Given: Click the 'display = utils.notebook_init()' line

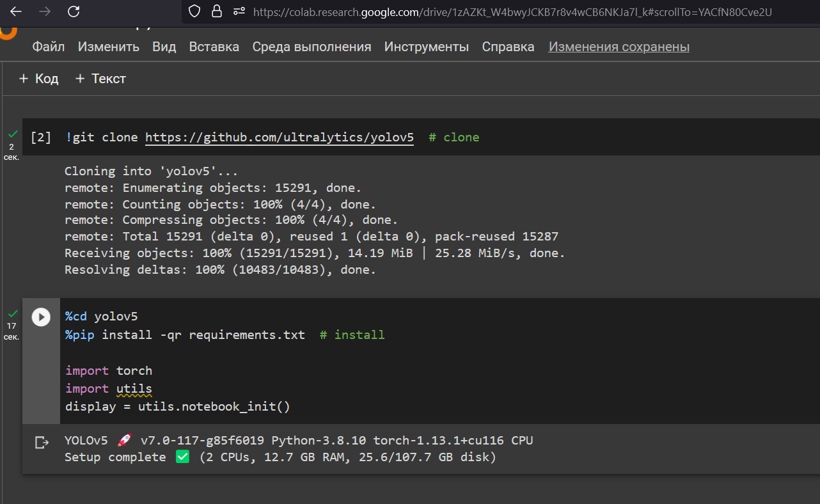Looking at the screenshot, I should coord(178,407).
